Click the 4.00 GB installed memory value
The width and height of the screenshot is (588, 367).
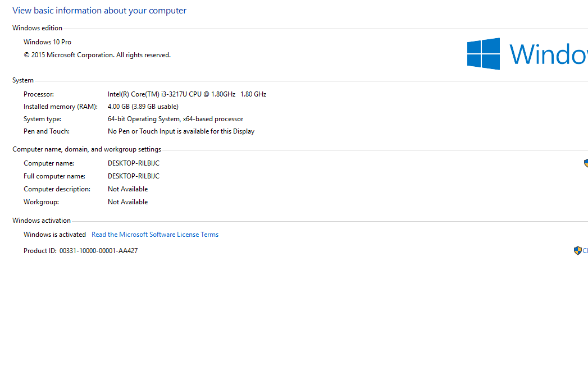point(143,107)
